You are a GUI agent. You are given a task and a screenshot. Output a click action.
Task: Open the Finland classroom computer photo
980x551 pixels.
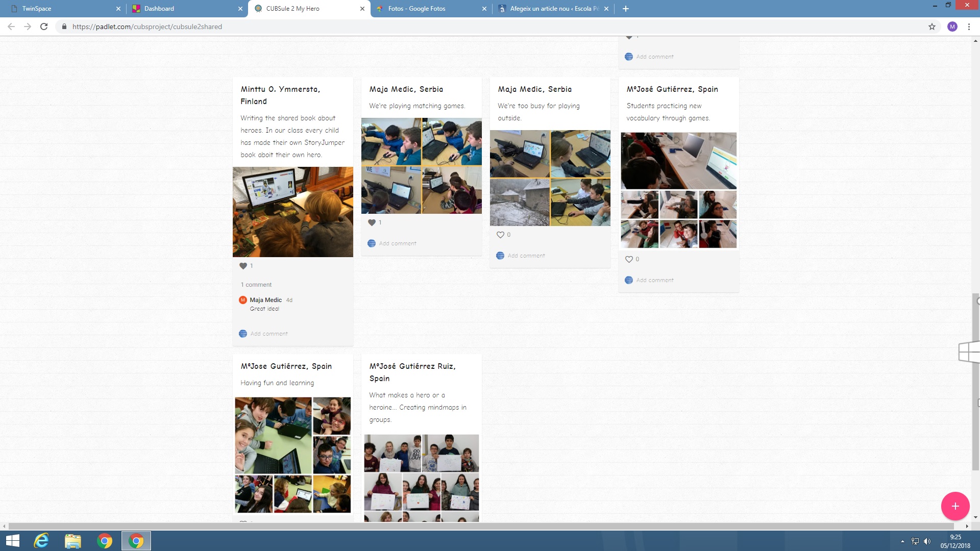point(292,212)
